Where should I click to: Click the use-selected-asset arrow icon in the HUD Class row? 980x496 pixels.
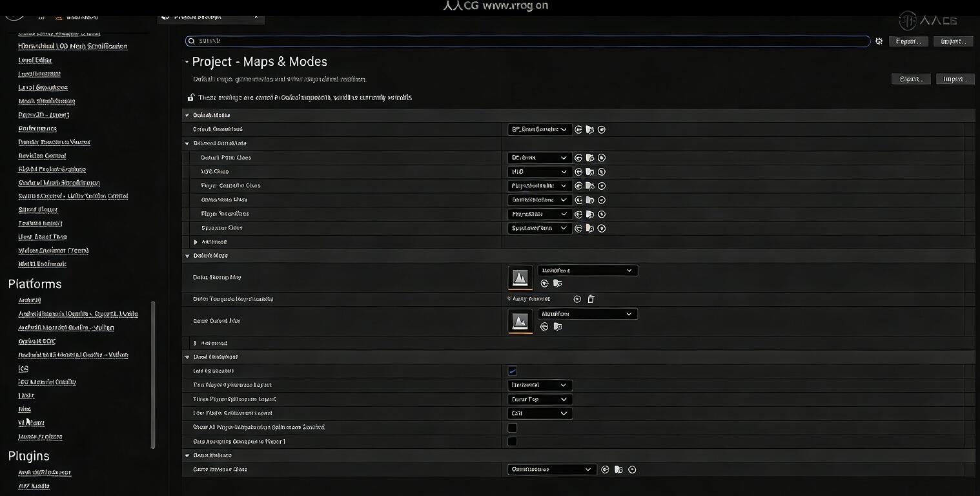(578, 172)
